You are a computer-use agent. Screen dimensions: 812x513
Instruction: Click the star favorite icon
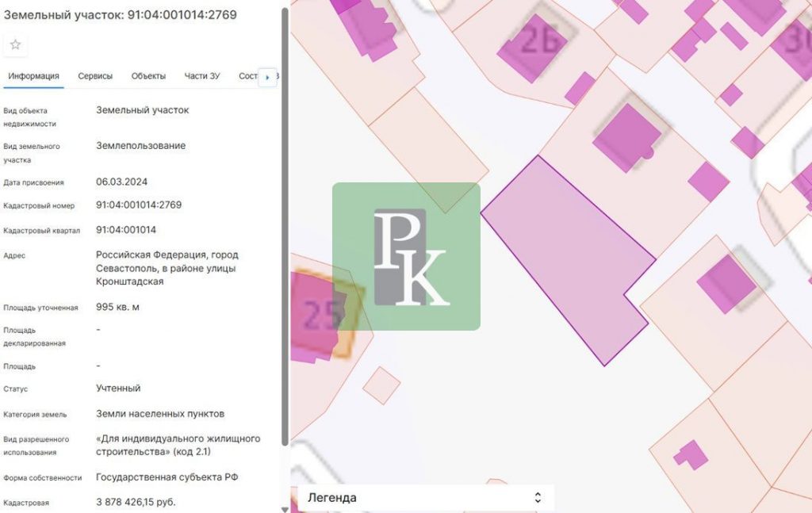(15, 44)
